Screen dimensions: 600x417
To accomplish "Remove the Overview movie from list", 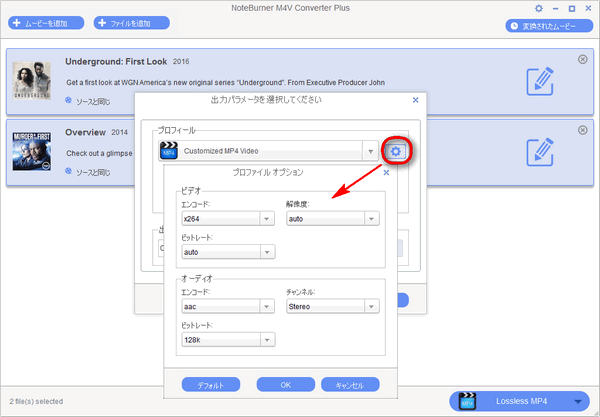I will [582, 130].
